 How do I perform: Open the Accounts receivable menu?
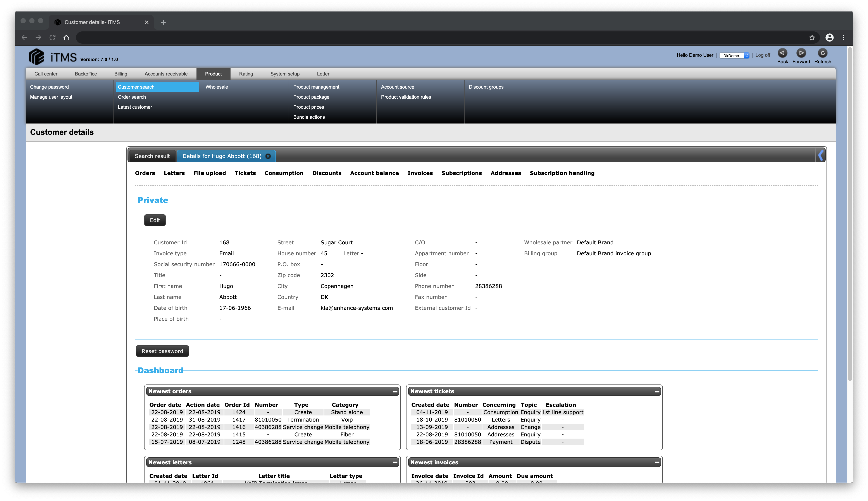166,74
